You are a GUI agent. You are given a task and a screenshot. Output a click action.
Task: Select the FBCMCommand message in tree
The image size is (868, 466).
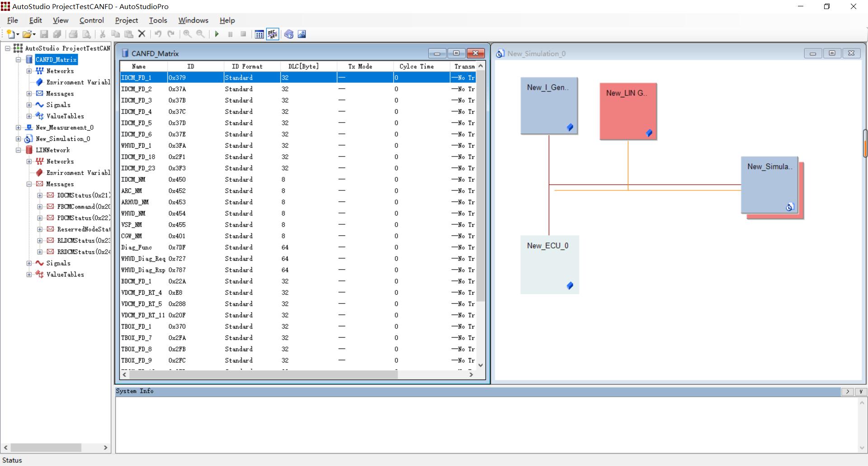click(83, 206)
